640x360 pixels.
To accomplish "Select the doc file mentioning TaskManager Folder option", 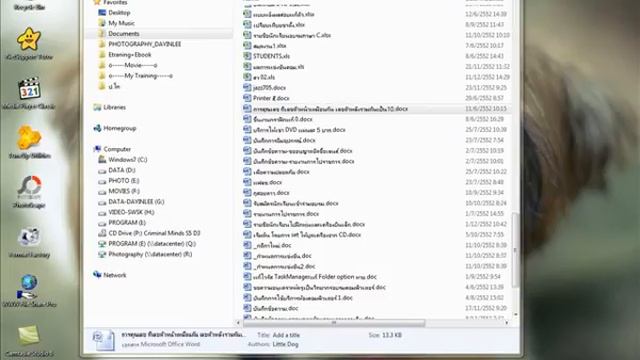I will pyautogui.click(x=315, y=277).
